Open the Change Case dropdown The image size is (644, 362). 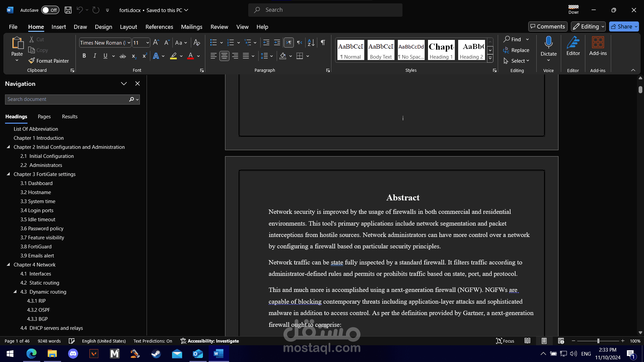(x=181, y=43)
